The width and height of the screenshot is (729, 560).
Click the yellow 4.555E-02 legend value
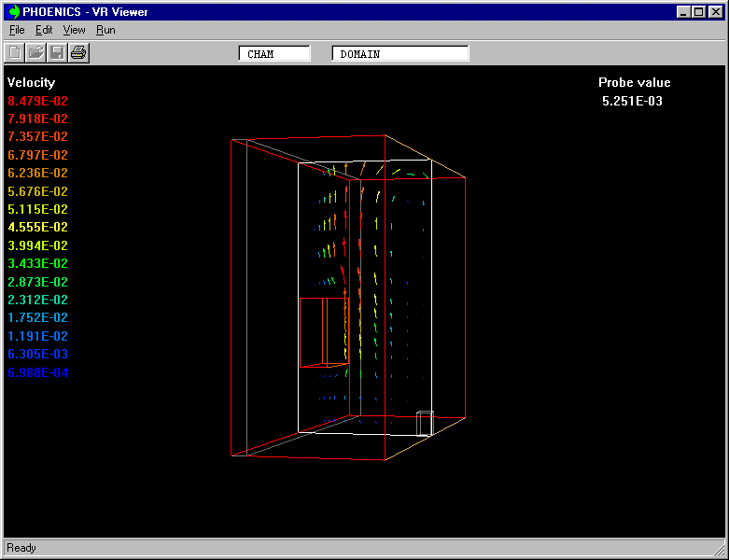[x=38, y=227]
